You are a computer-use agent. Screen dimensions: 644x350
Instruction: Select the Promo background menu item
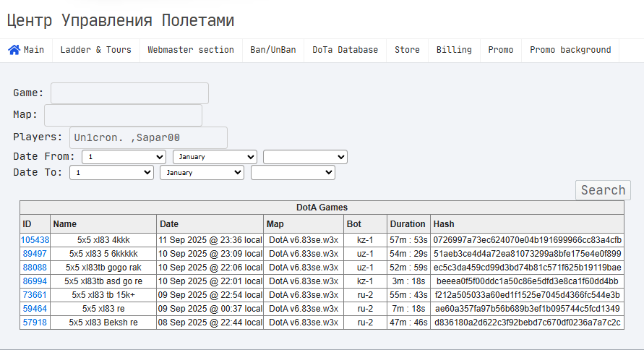click(x=570, y=50)
